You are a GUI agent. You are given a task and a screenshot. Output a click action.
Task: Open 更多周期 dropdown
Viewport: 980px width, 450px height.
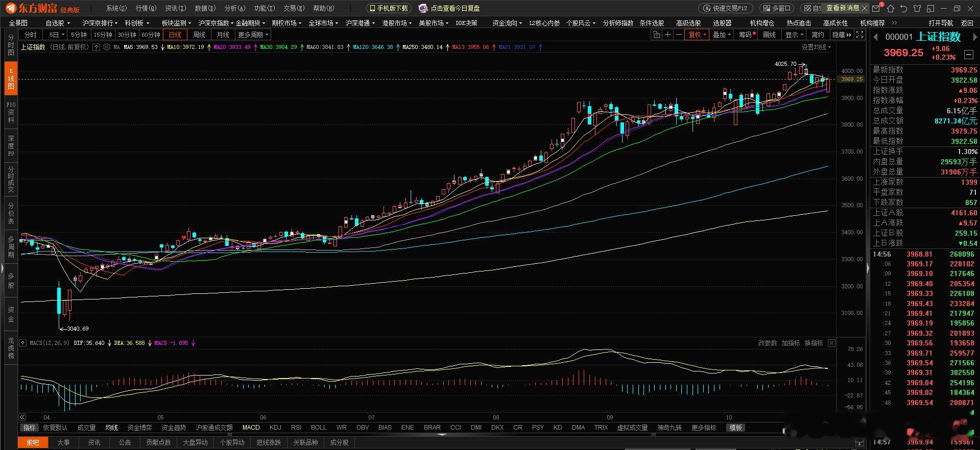pyautogui.click(x=253, y=35)
